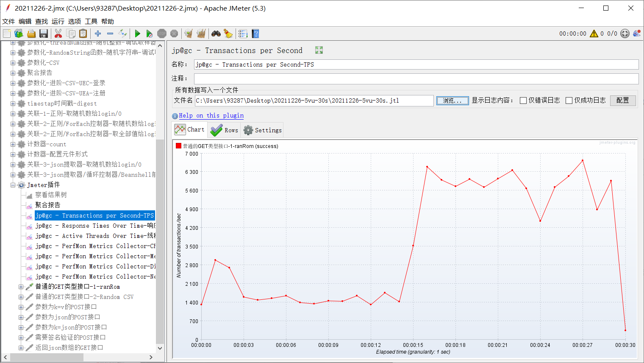Select jp@gc - Active Threads Over Time listener
Screen dimensions: 644x363
coord(95,236)
